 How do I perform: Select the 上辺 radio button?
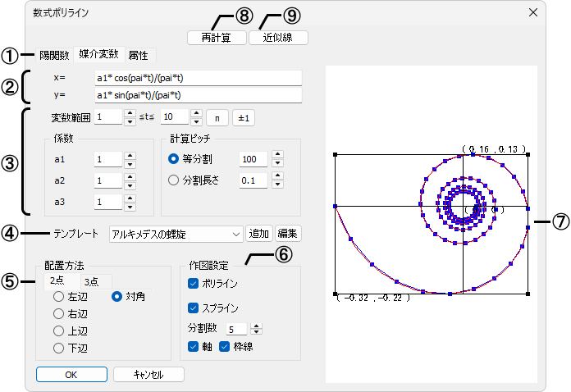click(58, 330)
